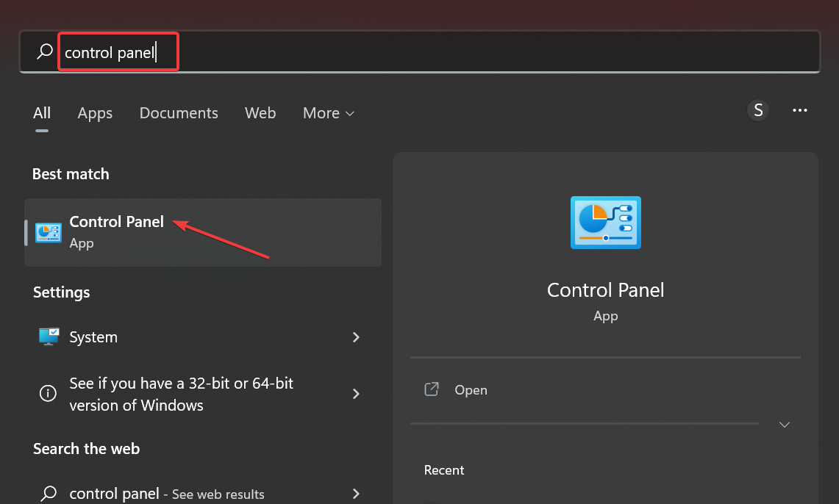Switch to the Documents tab
The width and height of the screenshot is (839, 504).
(x=179, y=112)
